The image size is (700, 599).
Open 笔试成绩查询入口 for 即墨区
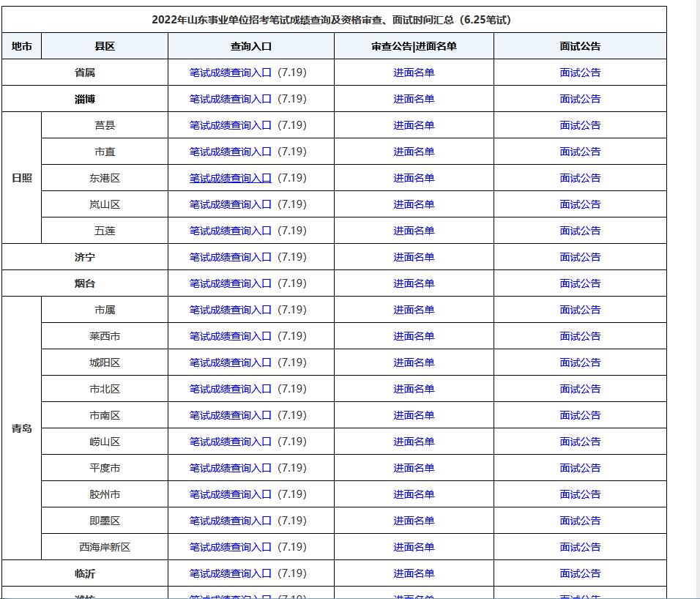coord(231,520)
